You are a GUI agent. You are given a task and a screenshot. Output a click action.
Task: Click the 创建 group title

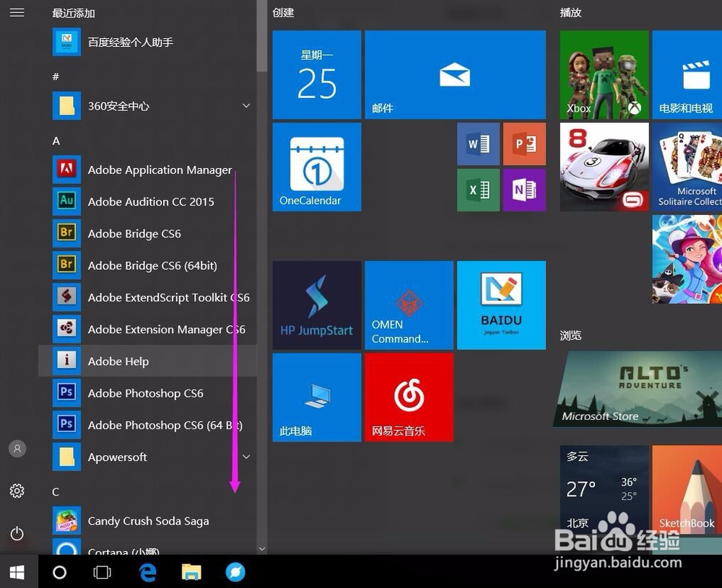point(283,12)
